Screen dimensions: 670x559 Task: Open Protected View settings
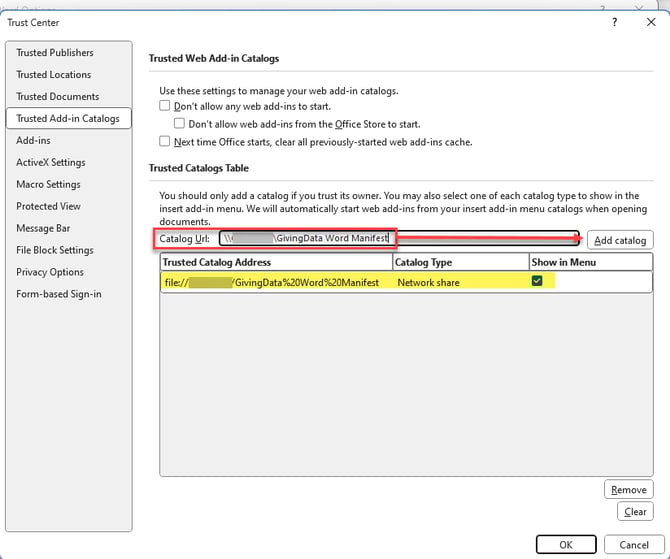coord(48,207)
